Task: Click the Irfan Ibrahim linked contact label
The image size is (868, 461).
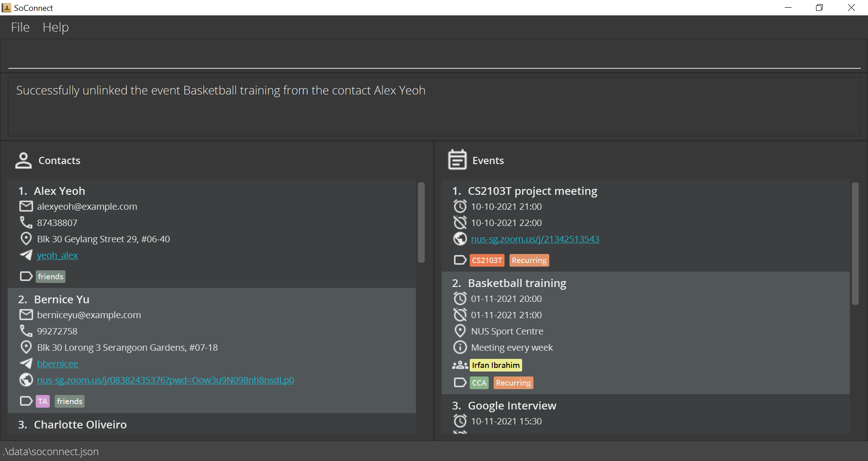Action: (x=496, y=365)
